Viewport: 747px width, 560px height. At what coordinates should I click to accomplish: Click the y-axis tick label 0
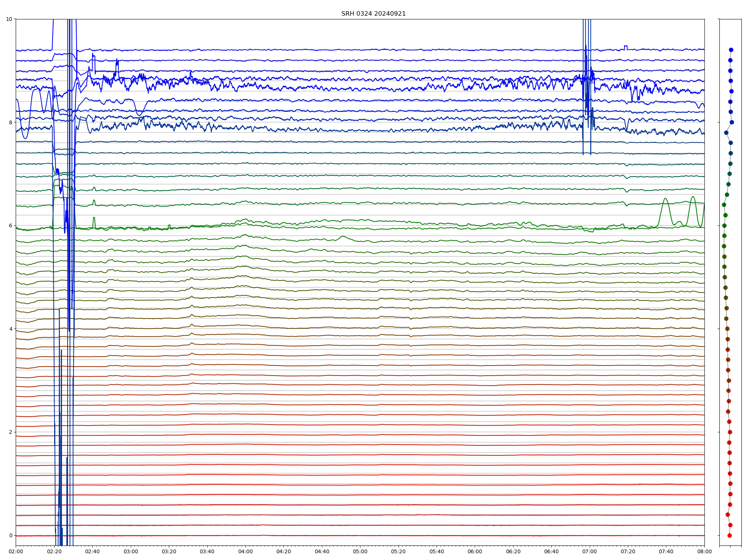(x=10, y=535)
